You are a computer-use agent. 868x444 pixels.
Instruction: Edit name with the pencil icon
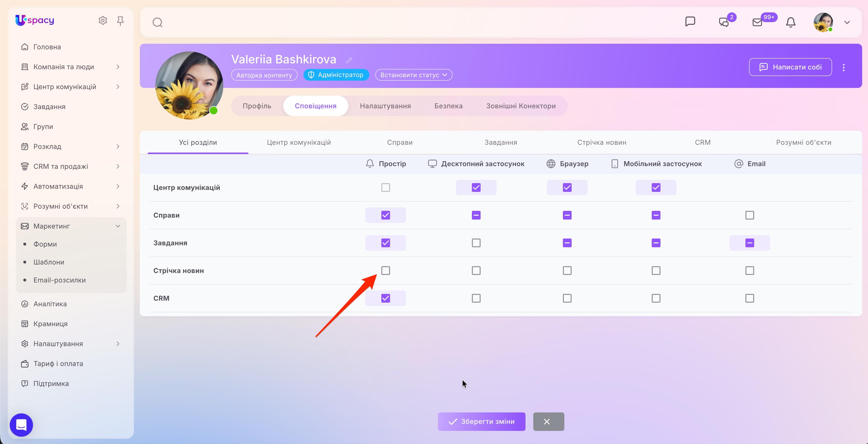tap(349, 60)
